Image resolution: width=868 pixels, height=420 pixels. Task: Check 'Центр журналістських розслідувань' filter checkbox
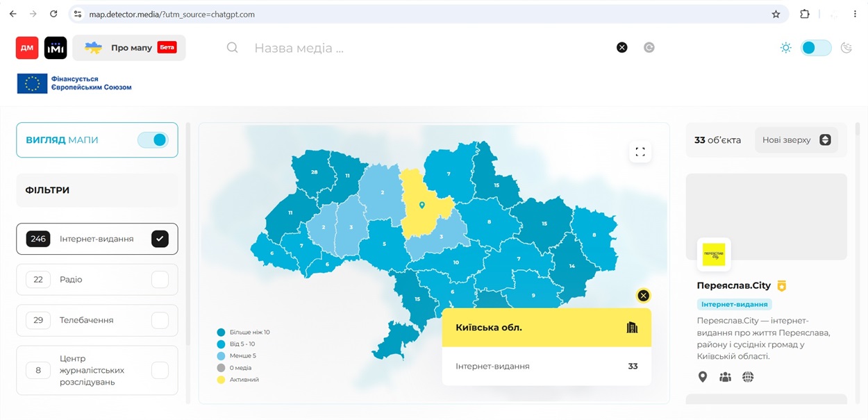(x=160, y=370)
